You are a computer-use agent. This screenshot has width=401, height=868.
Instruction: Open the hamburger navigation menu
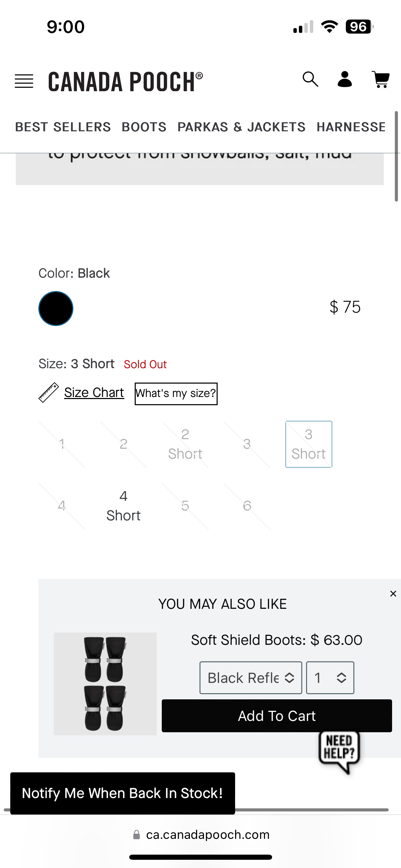tap(24, 81)
